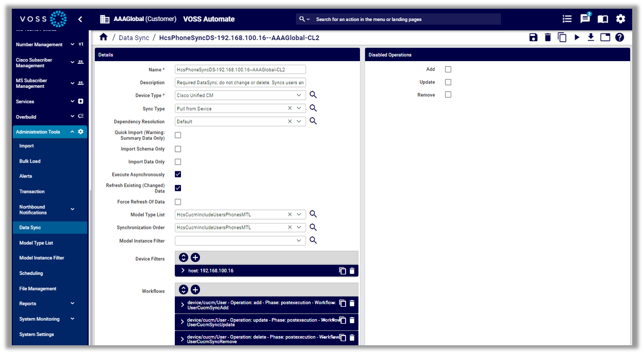Search Device Type with its magnifier icon
Image resolution: width=644 pixels, height=354 pixels.
click(x=313, y=95)
